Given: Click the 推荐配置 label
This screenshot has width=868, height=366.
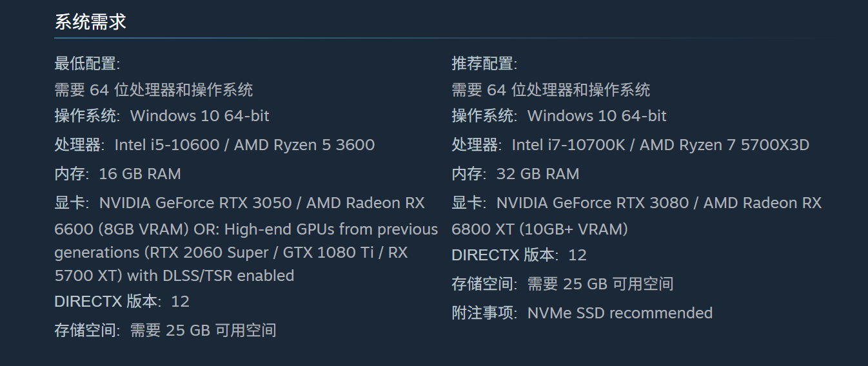Looking at the screenshot, I should point(484,64).
